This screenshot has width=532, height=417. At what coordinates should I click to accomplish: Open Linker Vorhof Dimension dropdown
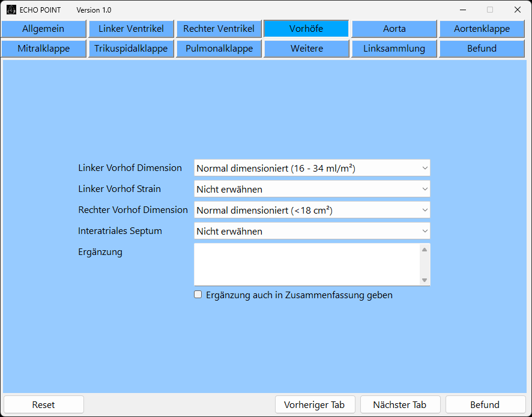[x=312, y=168]
